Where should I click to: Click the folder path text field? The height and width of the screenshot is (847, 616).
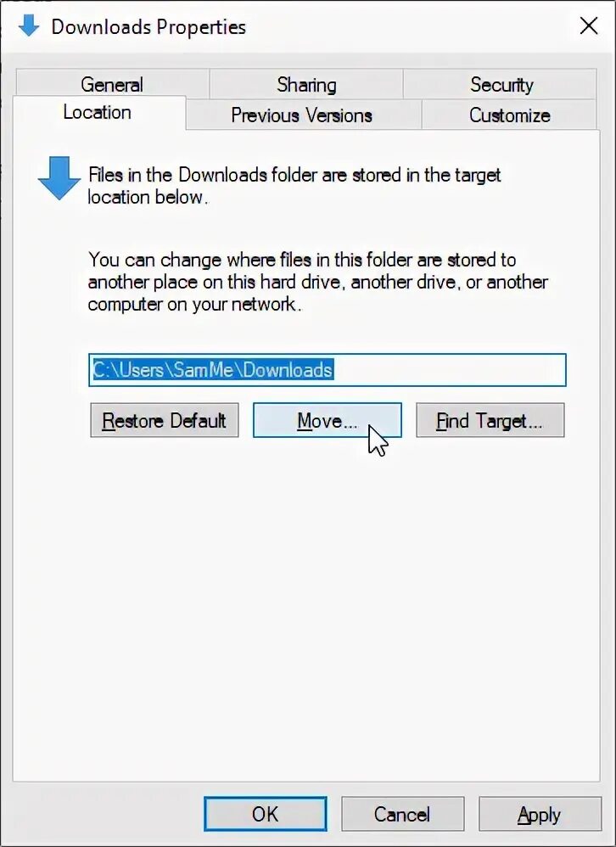(328, 370)
